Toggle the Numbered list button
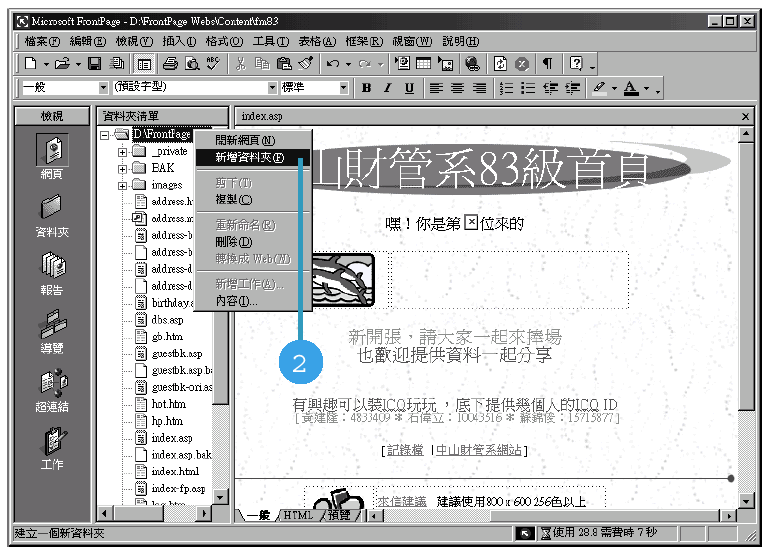The height and width of the screenshot is (554, 771). pyautogui.click(x=506, y=88)
